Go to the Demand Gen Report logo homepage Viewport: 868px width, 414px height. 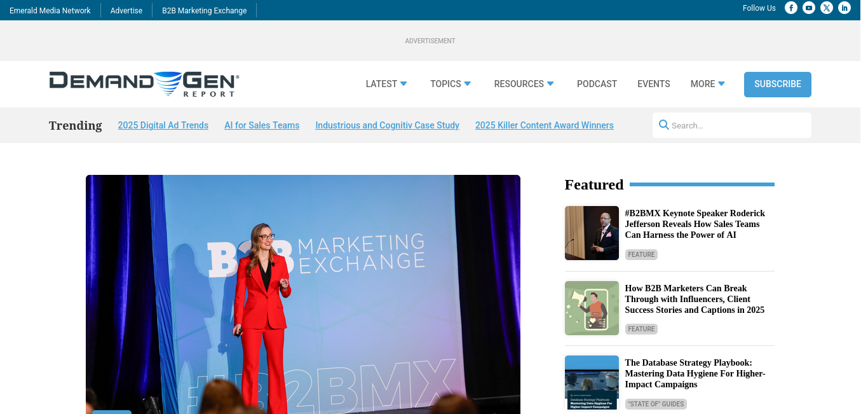pyautogui.click(x=144, y=84)
